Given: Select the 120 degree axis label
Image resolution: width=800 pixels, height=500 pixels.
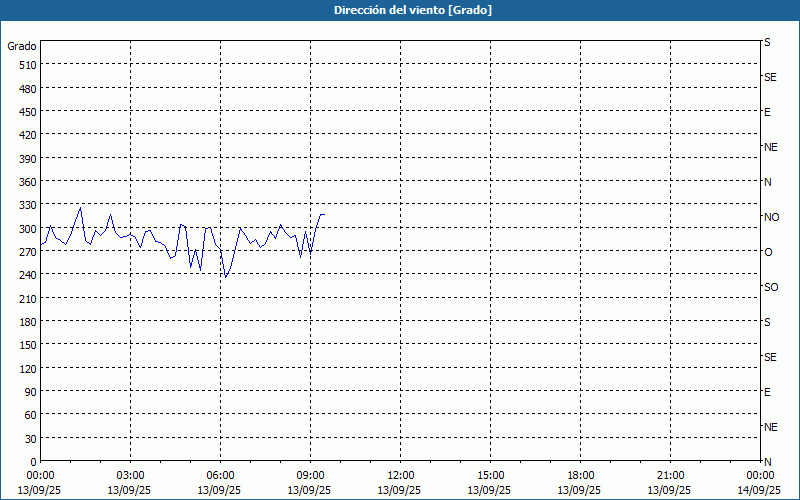Looking at the screenshot, I should coord(28,369).
